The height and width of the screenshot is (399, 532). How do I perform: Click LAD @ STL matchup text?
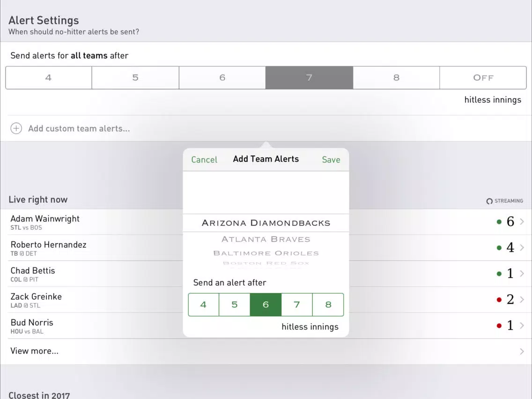point(25,305)
